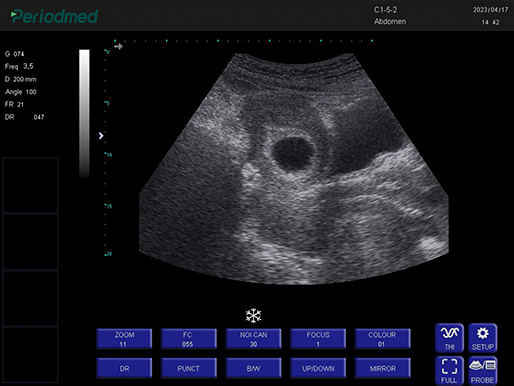Toggle THI tissue harmonic imaging icon

click(x=449, y=338)
